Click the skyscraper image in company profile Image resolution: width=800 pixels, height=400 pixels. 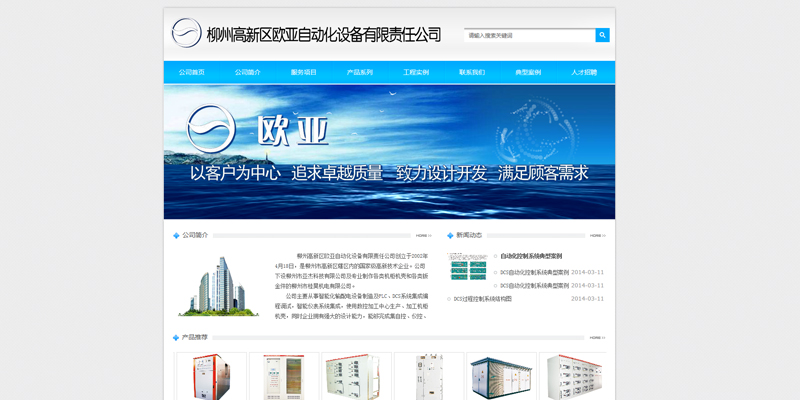click(217, 287)
